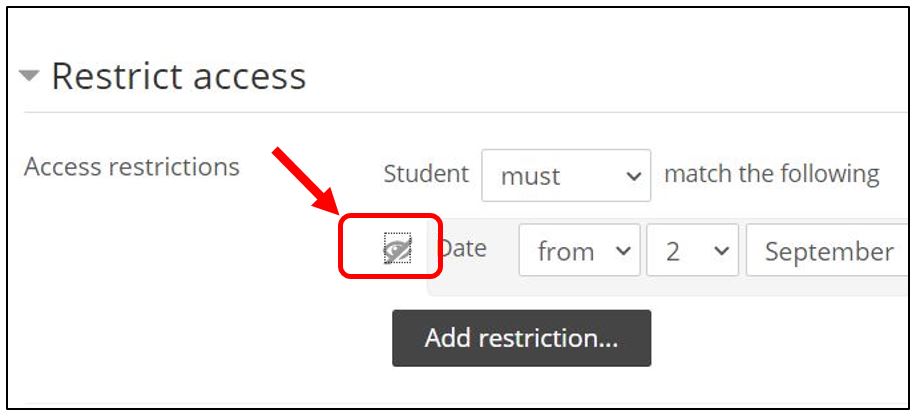The image size is (916, 417).
Task: Select the Access restrictions field label
Action: (132, 167)
